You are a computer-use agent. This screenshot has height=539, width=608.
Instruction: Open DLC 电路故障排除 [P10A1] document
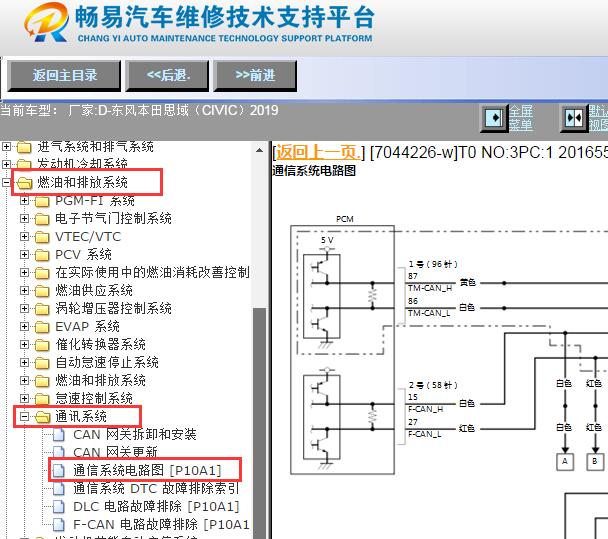pos(156,506)
